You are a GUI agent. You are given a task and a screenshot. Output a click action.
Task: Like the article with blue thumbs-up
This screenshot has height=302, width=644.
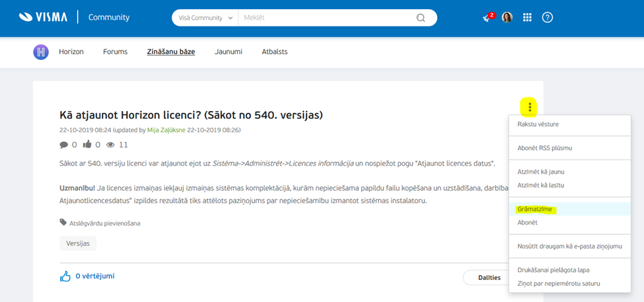(65, 277)
